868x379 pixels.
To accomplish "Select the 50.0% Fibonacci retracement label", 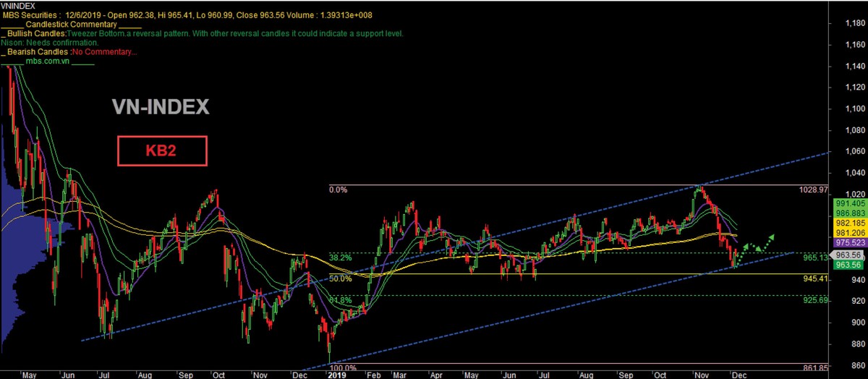I will coord(340,278).
